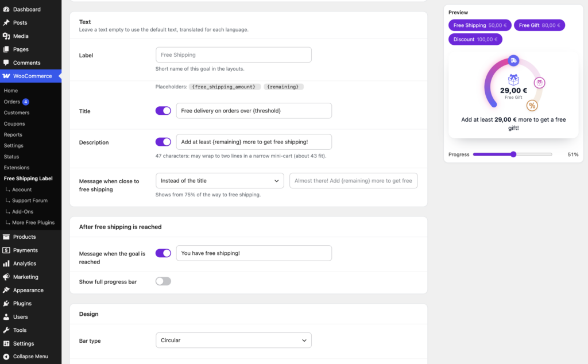Select Free Shipping Label menu item
This screenshot has width=588, height=364.
pos(28,179)
